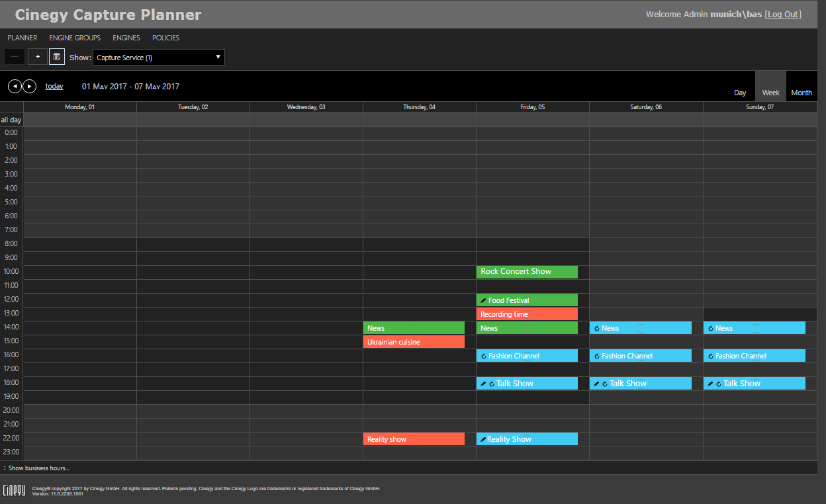Image resolution: width=826 pixels, height=504 pixels.
Task: Click recurrence icon on Sunday Fashion Channel
Action: tap(711, 356)
